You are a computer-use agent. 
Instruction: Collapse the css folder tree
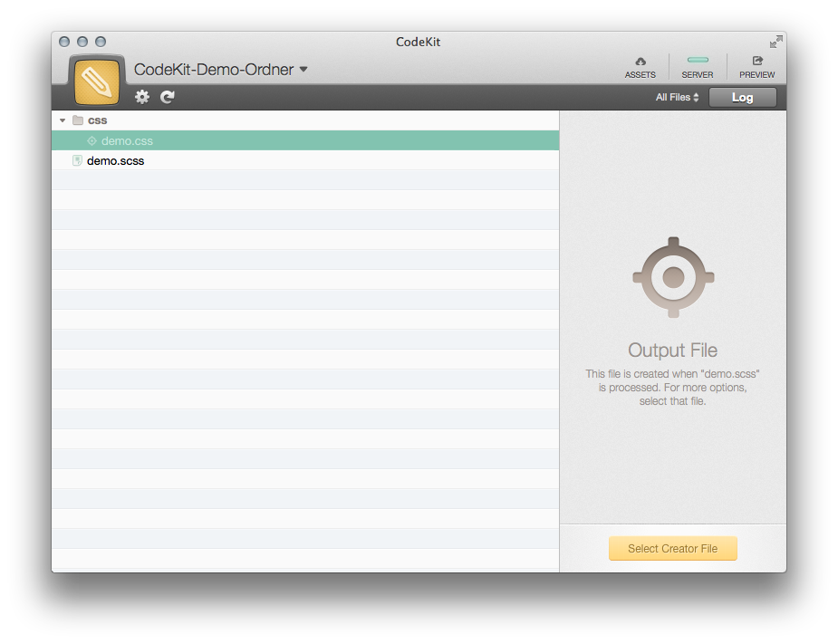pos(62,120)
